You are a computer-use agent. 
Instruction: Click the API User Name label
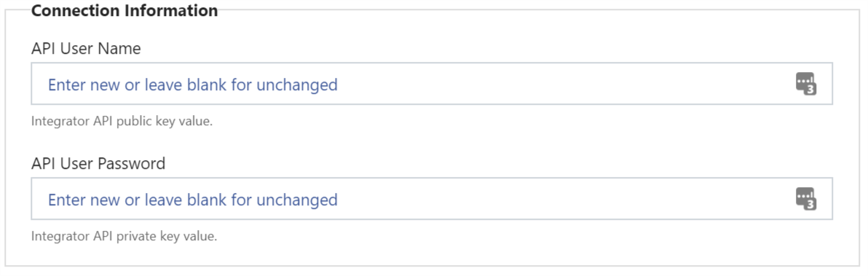coord(86,49)
